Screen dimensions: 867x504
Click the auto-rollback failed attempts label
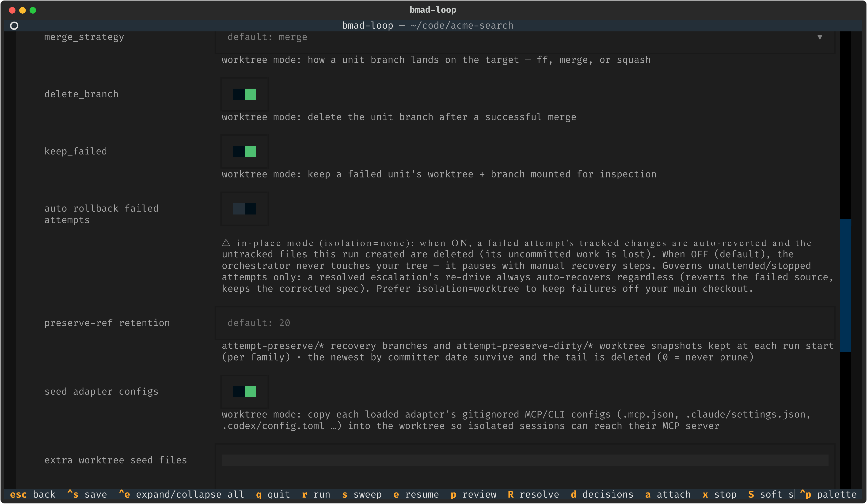101,214
